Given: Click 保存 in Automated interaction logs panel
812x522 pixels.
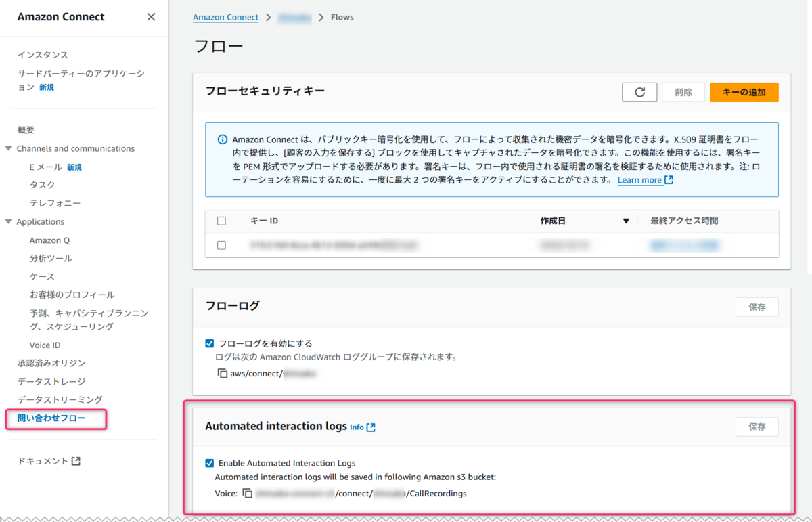Looking at the screenshot, I should (x=757, y=427).
